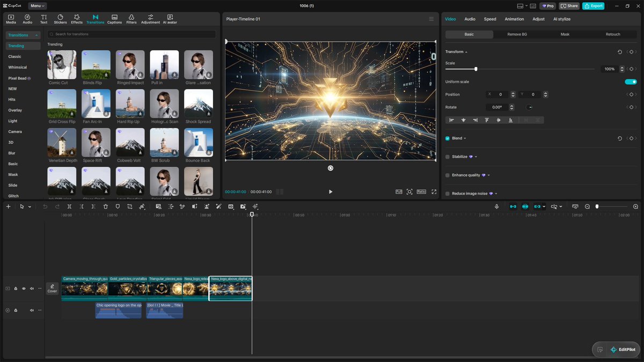Screen dimensions: 644x362
Task: Expand the Enhance quality options
Action: pos(488,175)
